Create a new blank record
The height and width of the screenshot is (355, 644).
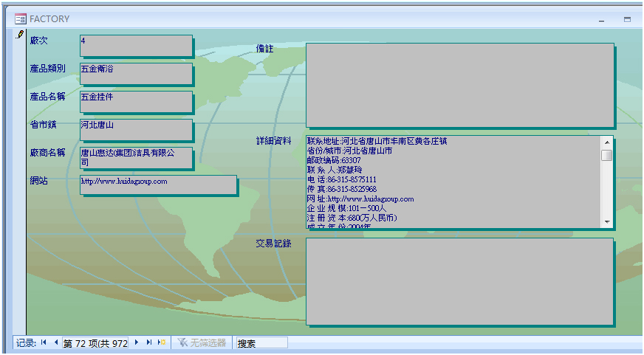click(x=162, y=342)
